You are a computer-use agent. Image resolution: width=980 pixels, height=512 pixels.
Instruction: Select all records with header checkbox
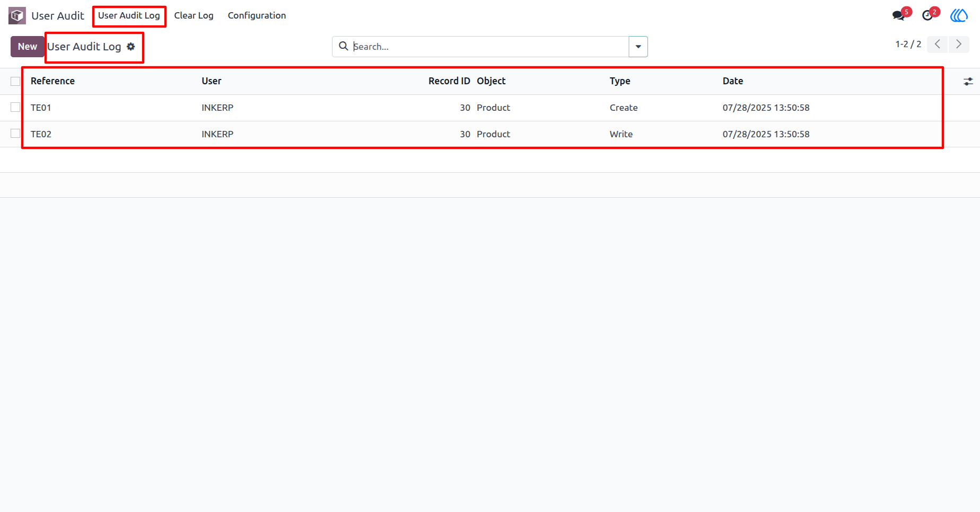[x=15, y=81]
